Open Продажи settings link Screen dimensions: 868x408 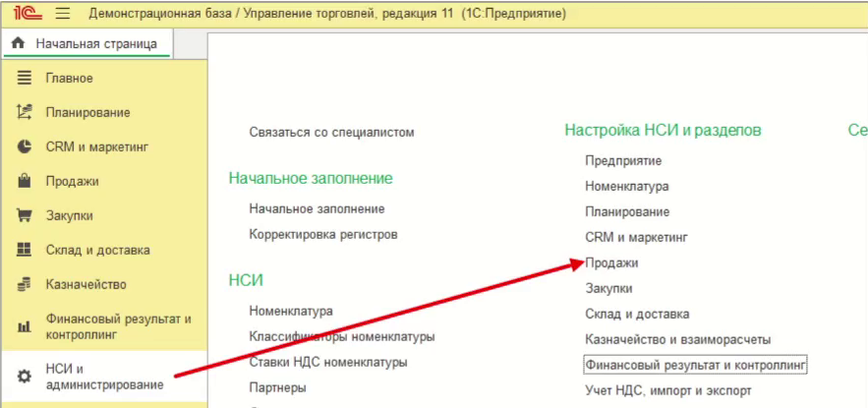tap(612, 262)
